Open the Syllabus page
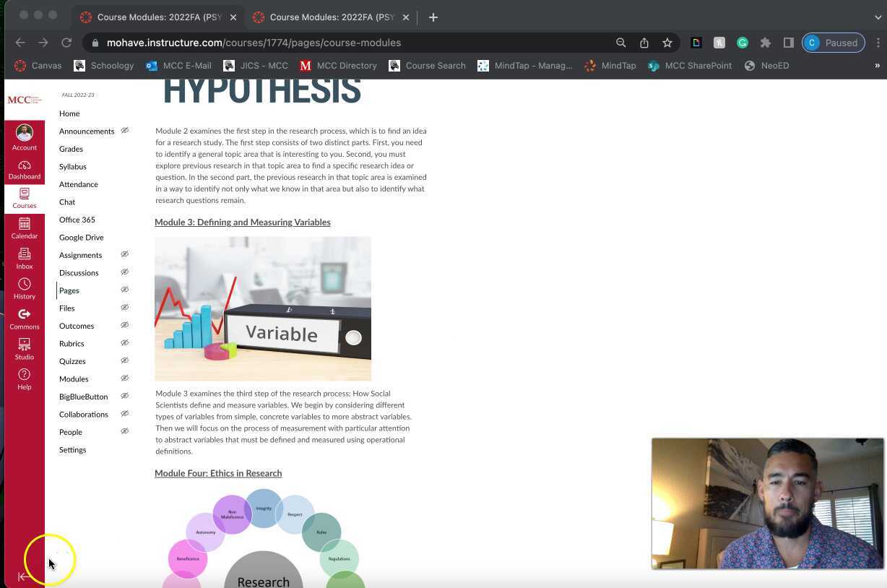Screen dimensions: 887x588 point(72,166)
